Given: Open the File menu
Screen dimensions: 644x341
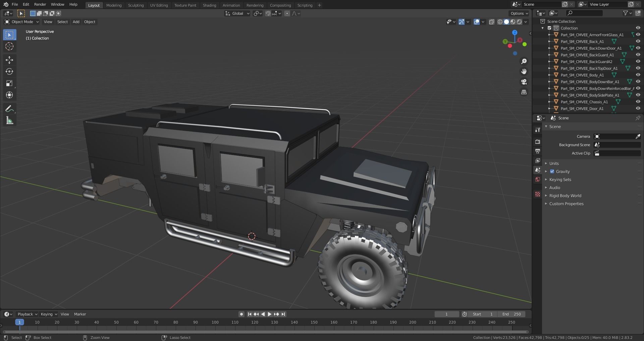Looking at the screenshot, I should [15, 4].
